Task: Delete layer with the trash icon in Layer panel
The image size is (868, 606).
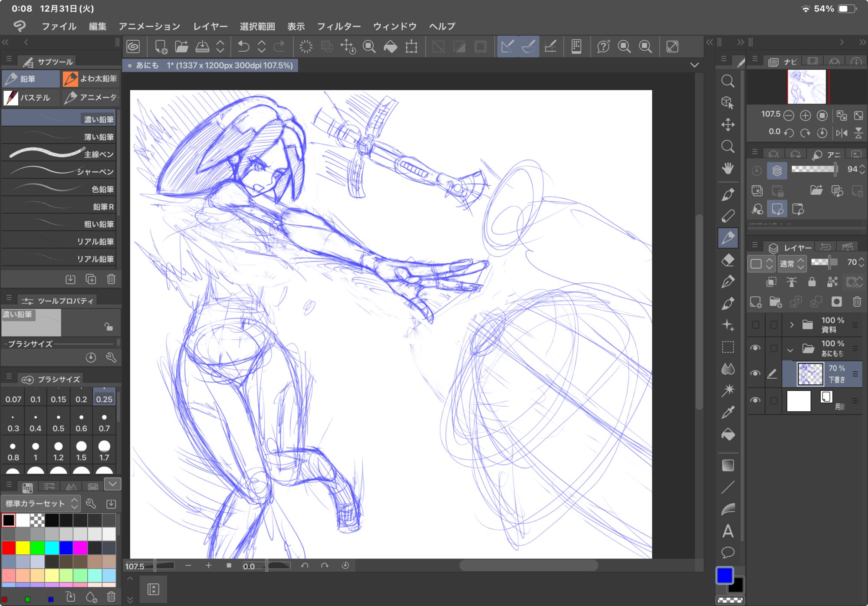Action: pyautogui.click(x=857, y=302)
